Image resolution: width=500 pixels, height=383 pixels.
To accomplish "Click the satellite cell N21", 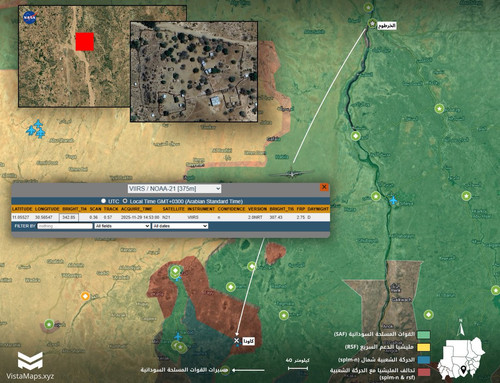I will [166, 217].
